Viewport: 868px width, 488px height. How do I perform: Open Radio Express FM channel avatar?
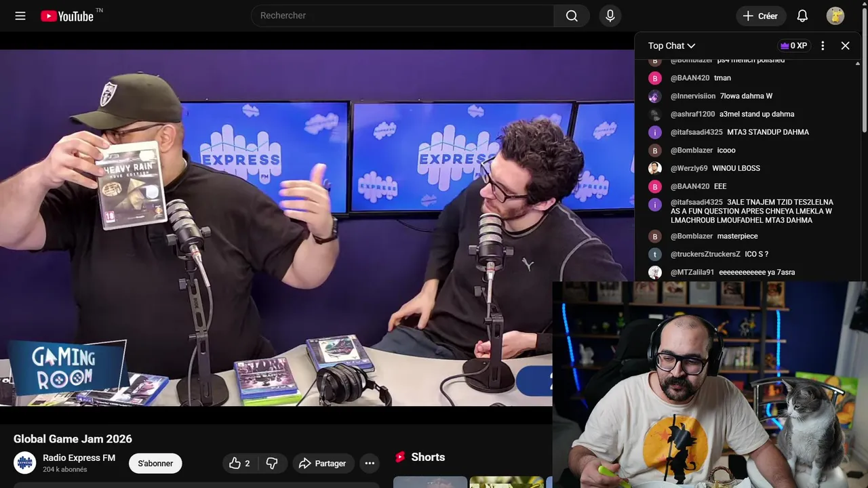click(25, 463)
